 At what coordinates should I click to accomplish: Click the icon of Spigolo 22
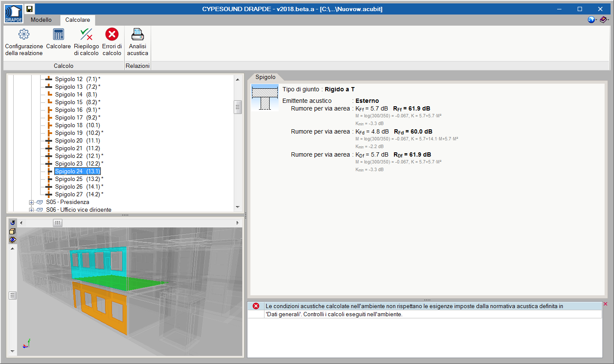[49, 156]
